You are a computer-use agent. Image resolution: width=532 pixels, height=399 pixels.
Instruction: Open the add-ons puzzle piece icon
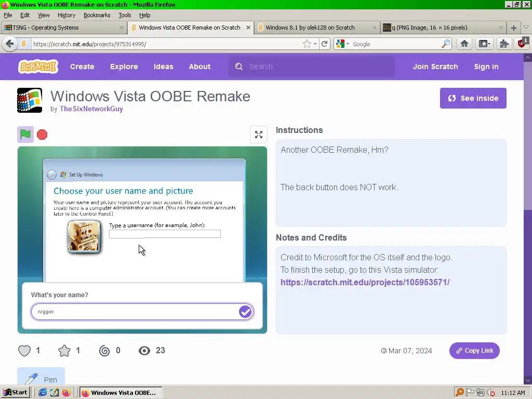click(x=504, y=44)
